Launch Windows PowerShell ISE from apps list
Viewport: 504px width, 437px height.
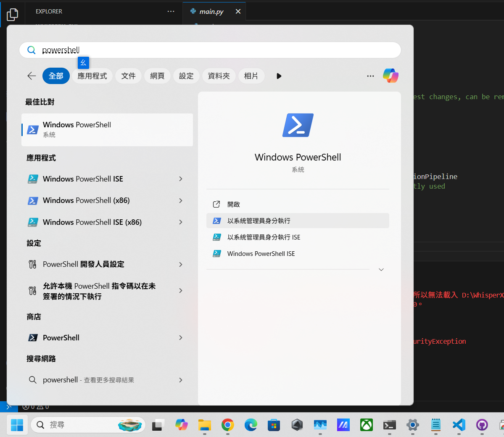tap(107, 179)
